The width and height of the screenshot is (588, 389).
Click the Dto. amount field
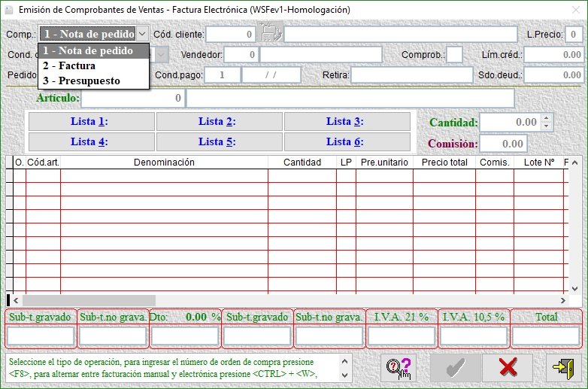184,336
